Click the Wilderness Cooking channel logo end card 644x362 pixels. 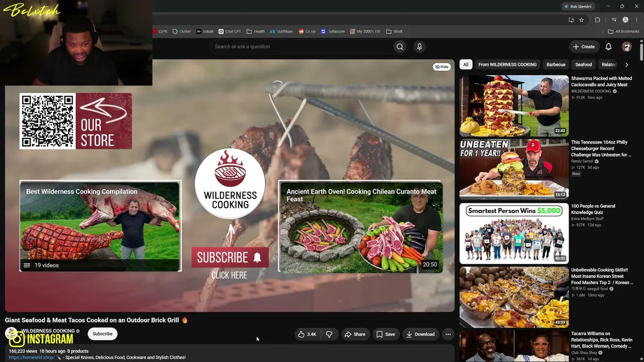tap(230, 184)
